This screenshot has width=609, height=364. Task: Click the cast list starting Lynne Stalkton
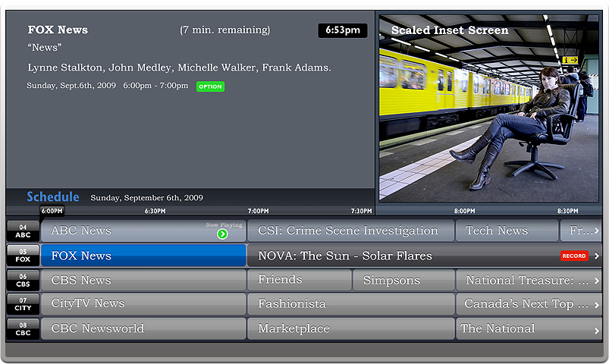pyautogui.click(x=179, y=67)
